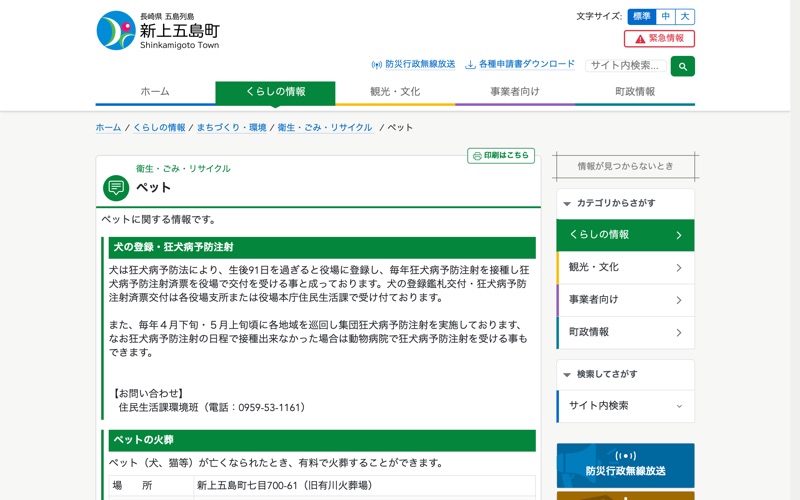Select 観光・文化 in sidebar categories
Image resolution: width=800 pixels, height=500 pixels.
pyautogui.click(x=626, y=268)
